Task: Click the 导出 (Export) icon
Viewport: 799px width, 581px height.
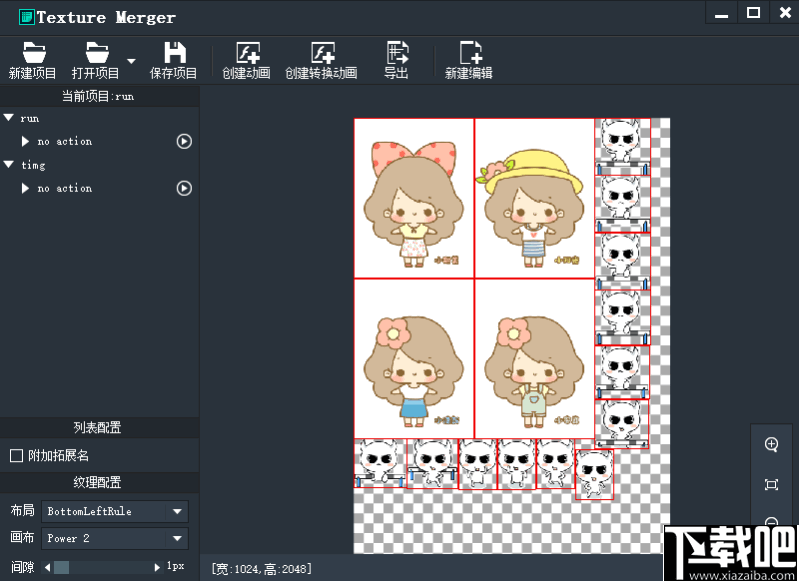Action: click(397, 52)
